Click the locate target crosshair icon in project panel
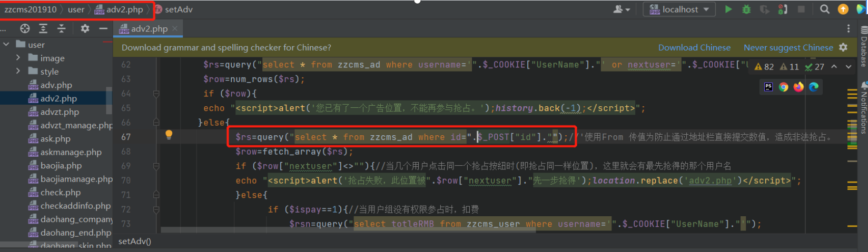868x252 pixels. coord(25,28)
